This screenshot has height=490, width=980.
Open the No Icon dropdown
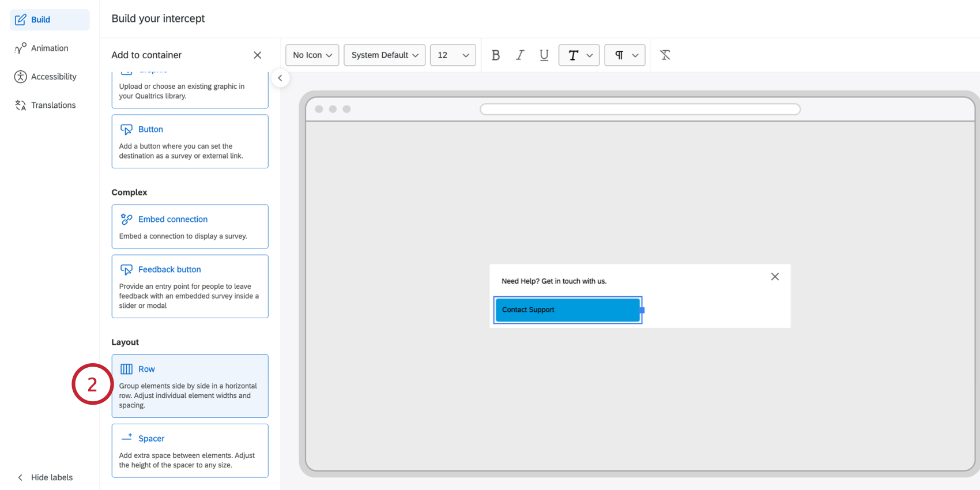pos(312,55)
